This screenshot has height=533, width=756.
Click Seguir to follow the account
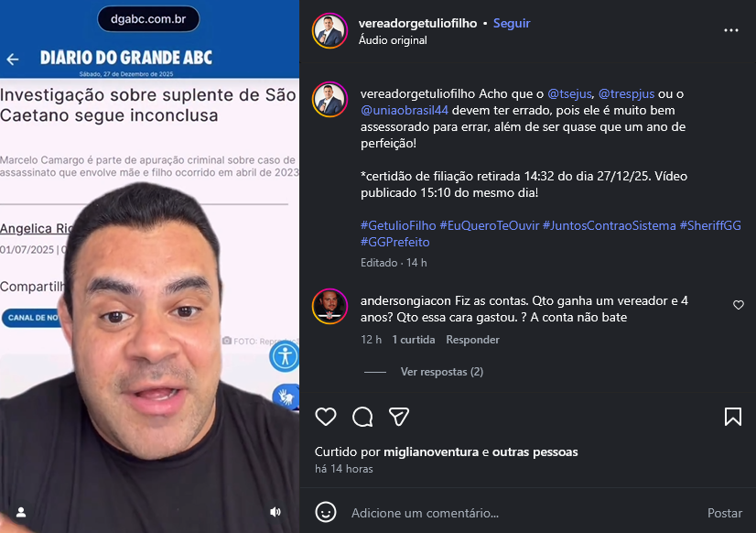point(512,23)
